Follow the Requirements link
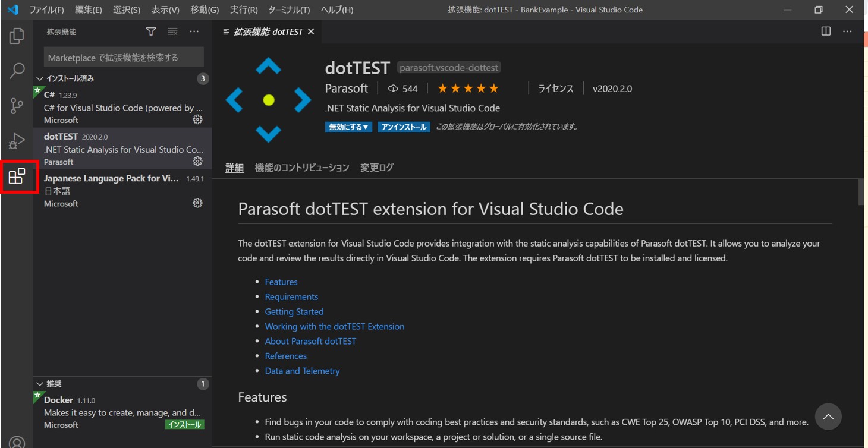Viewport: 868px width, 448px height. pos(291,296)
